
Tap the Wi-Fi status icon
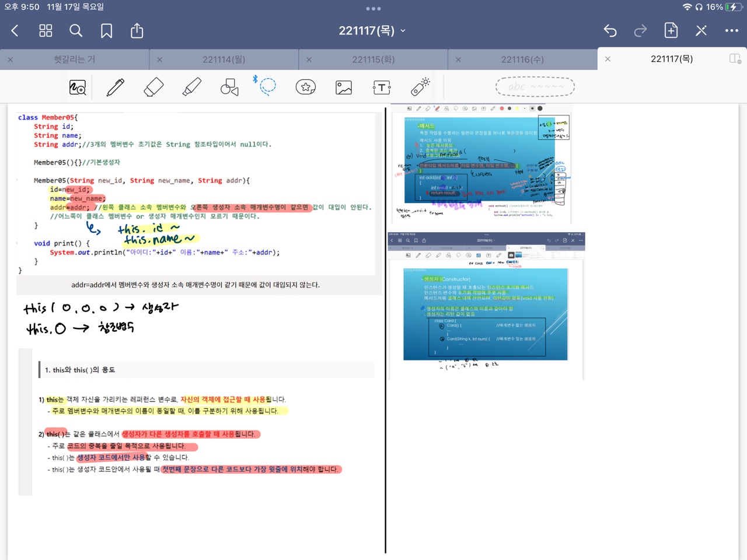click(x=687, y=7)
